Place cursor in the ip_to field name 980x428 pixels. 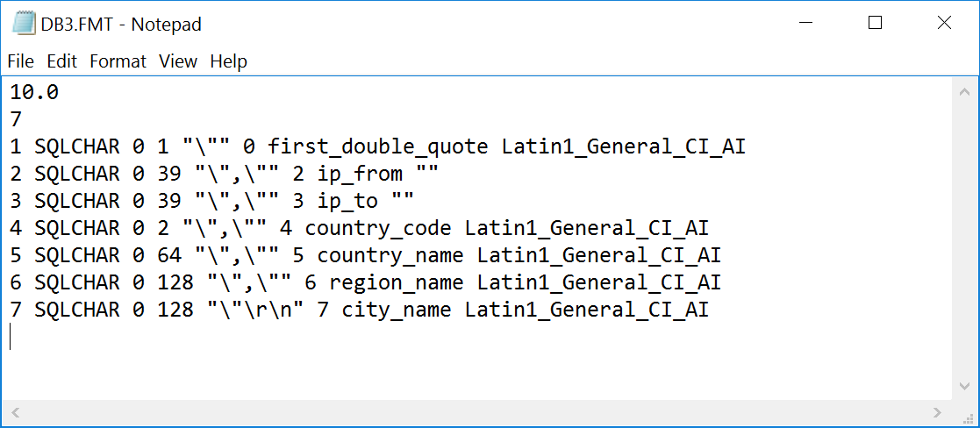347,201
